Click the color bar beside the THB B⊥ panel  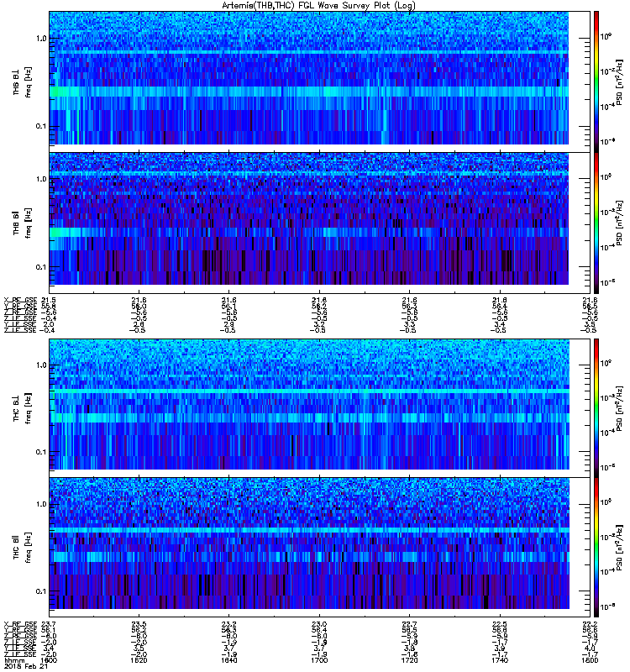point(596,81)
